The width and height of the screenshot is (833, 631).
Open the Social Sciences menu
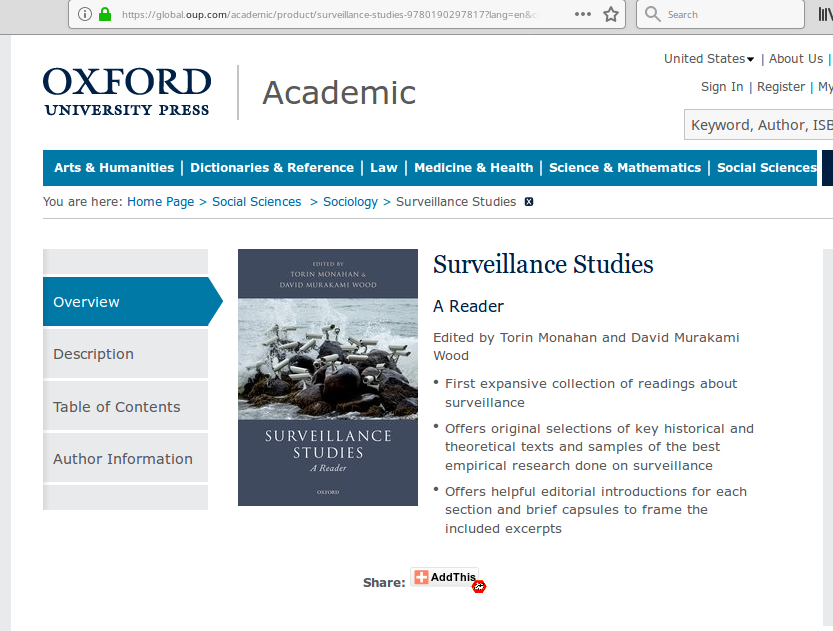tap(767, 168)
